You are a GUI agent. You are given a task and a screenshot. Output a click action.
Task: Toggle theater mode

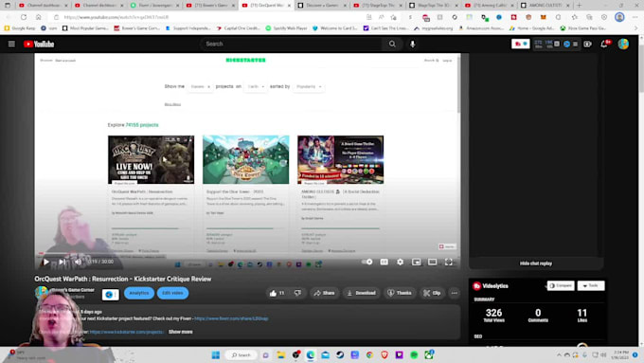pos(432,262)
